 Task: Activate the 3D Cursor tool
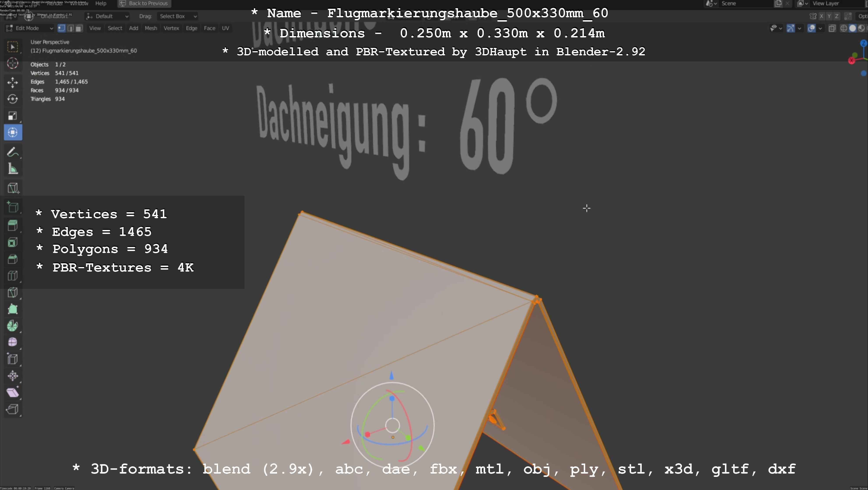pyautogui.click(x=13, y=63)
